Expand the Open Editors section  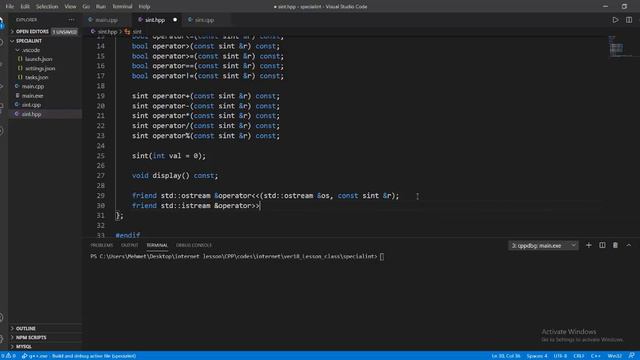click(x=45, y=31)
